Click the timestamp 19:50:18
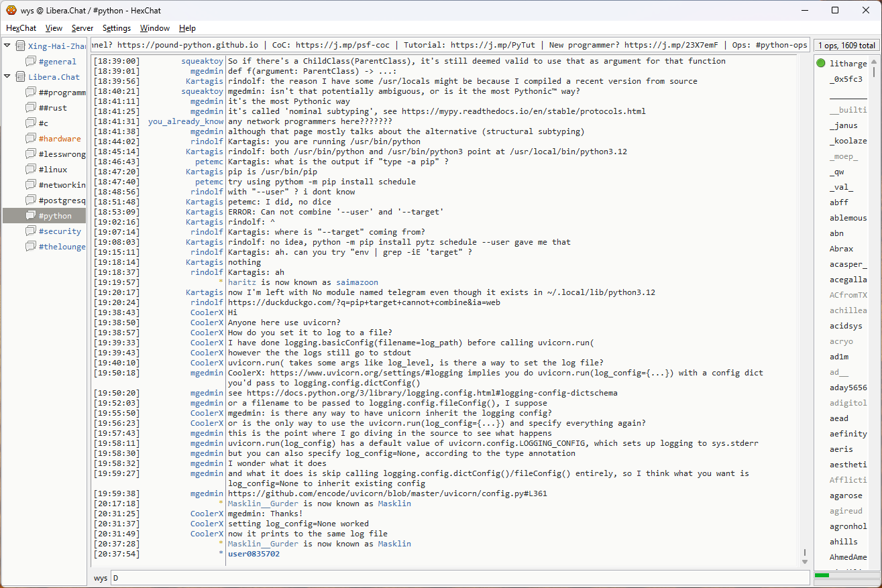This screenshot has height=588, width=882. (x=117, y=373)
